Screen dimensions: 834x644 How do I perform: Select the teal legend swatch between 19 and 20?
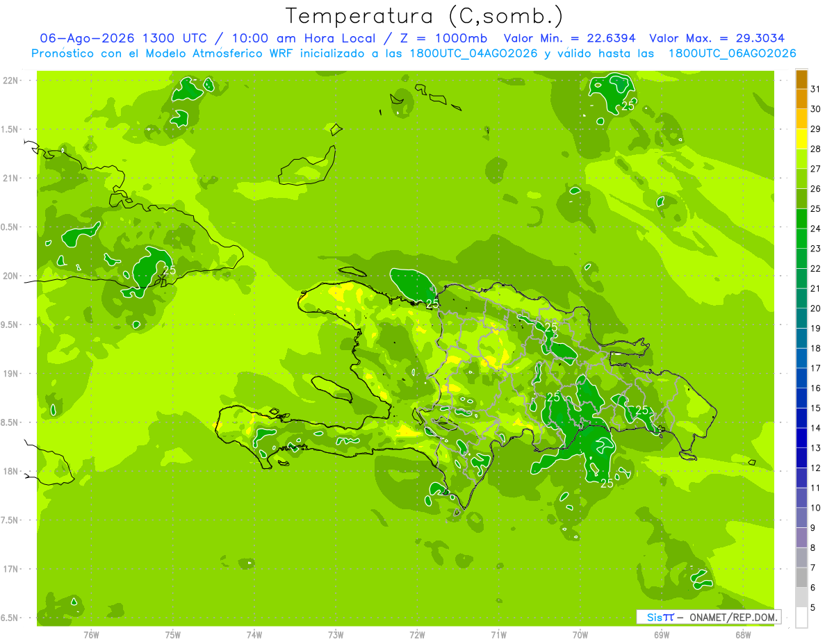pos(801,318)
